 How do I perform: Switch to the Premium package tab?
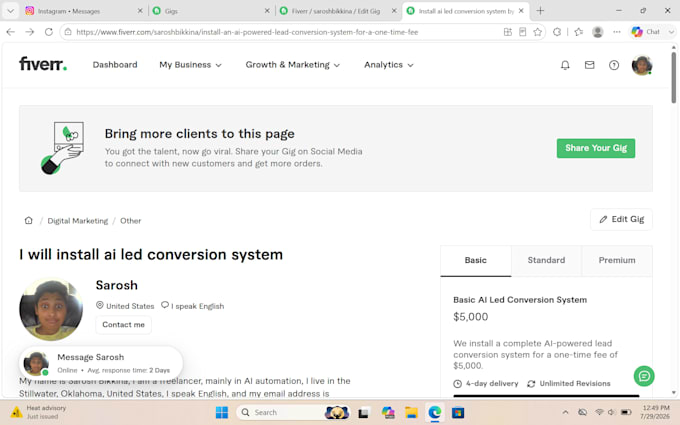pos(617,260)
